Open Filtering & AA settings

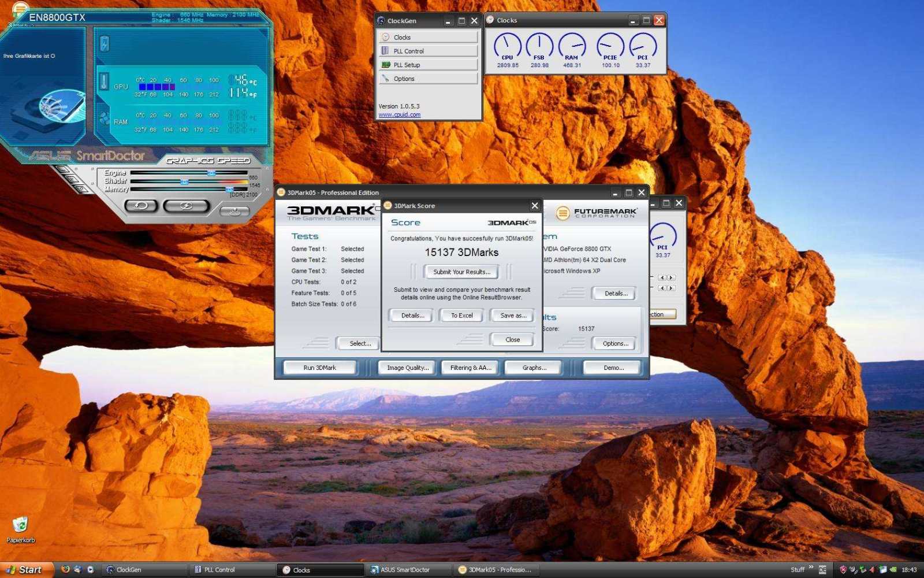click(471, 368)
